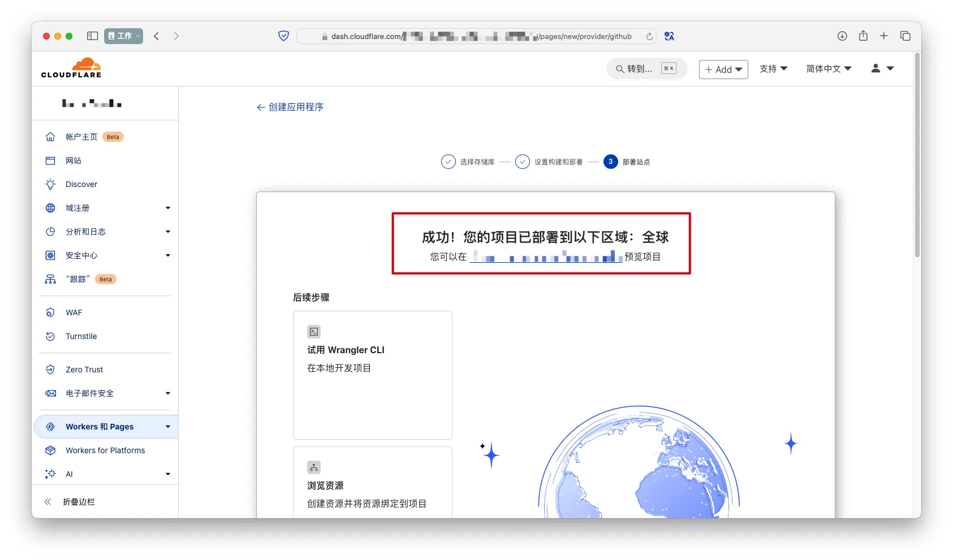Click the 分析和日志 chart icon

pos(50,232)
